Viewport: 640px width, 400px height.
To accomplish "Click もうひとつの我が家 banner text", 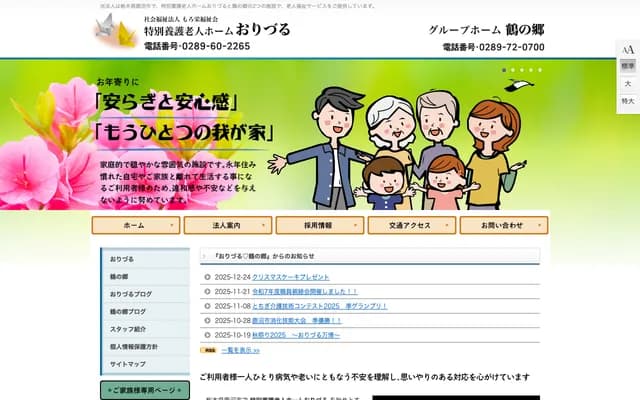I will 184,132.
